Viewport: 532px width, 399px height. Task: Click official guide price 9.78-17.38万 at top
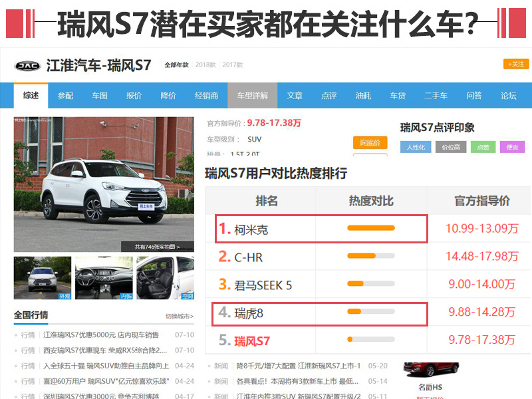point(274,123)
